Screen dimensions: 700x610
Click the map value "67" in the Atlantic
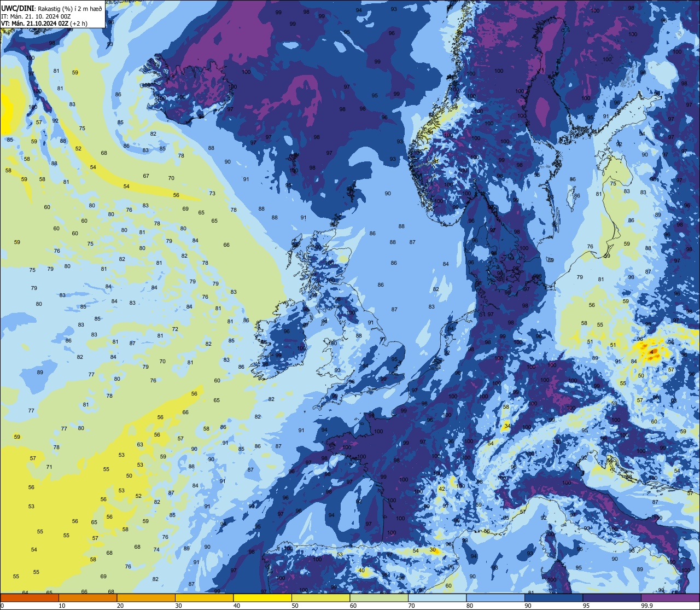pyautogui.click(x=146, y=176)
